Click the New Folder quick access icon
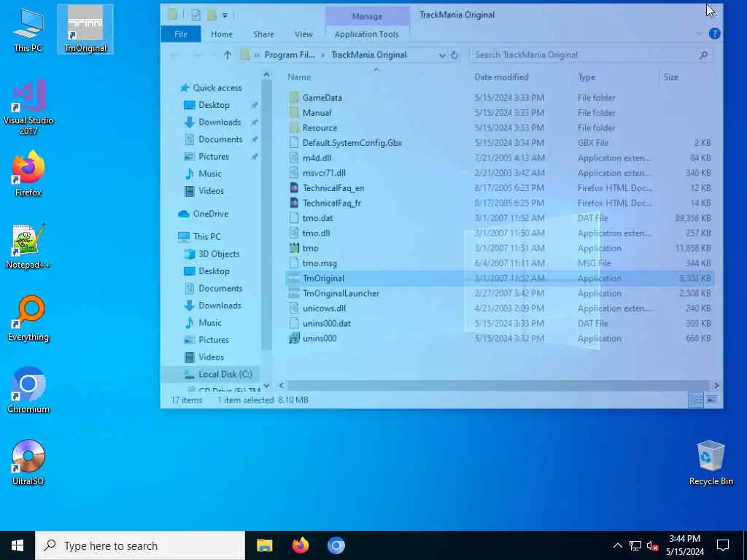 [x=212, y=15]
